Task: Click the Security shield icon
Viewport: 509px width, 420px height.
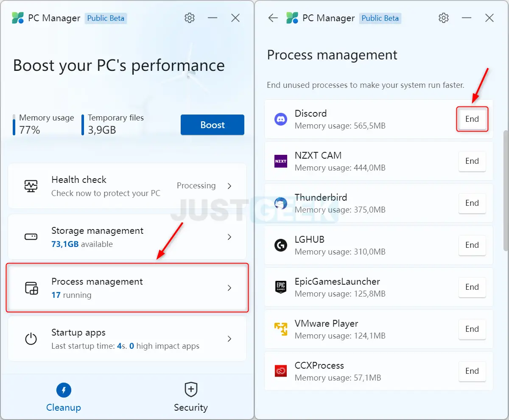Action: [191, 390]
